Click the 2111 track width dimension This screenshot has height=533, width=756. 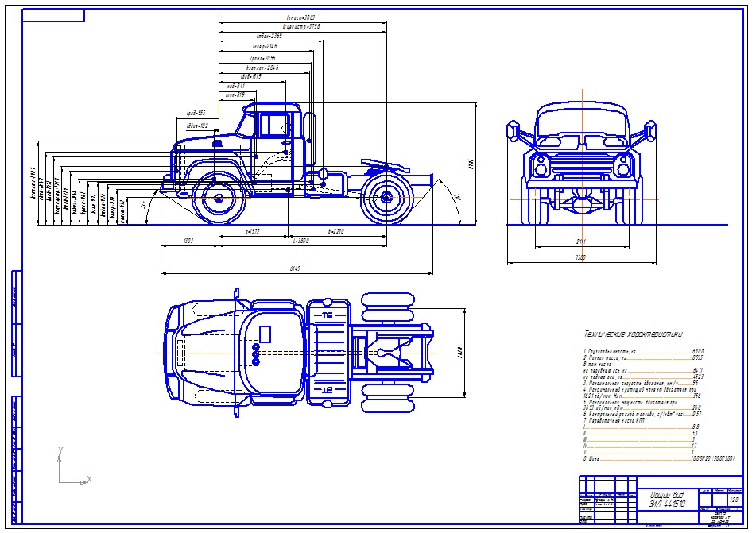point(581,242)
